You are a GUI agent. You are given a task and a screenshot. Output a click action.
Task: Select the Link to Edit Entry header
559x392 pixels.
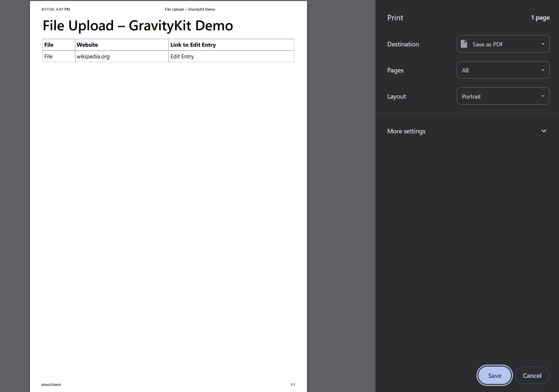[193, 45]
